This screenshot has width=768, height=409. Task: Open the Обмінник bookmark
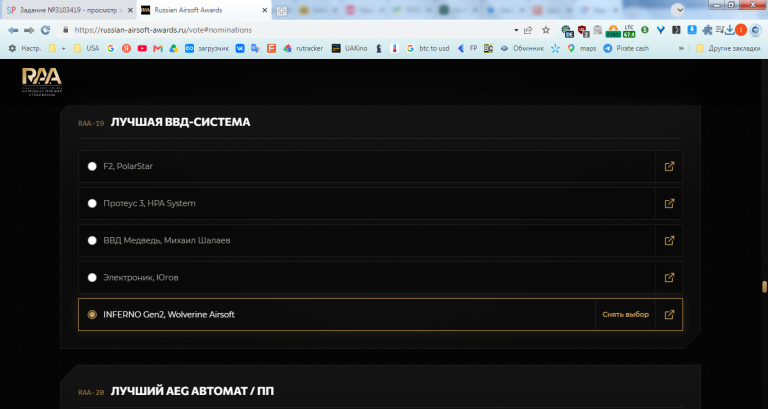522,48
